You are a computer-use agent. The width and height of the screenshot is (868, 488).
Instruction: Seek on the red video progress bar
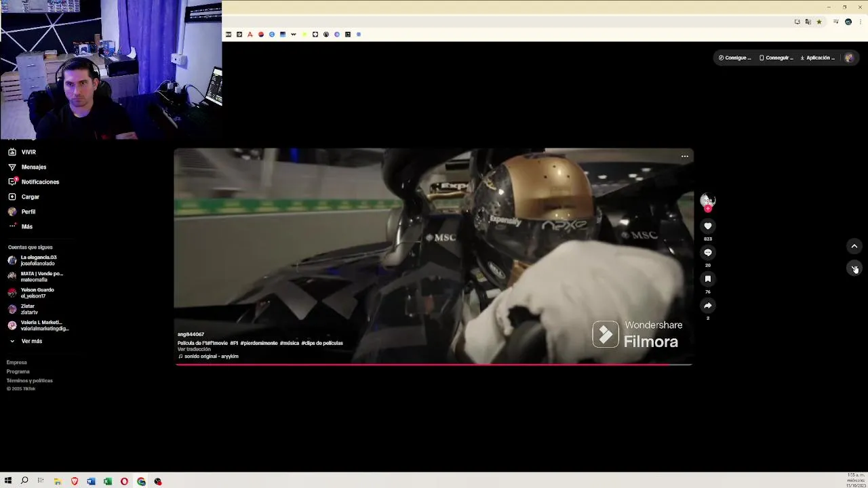434,365
